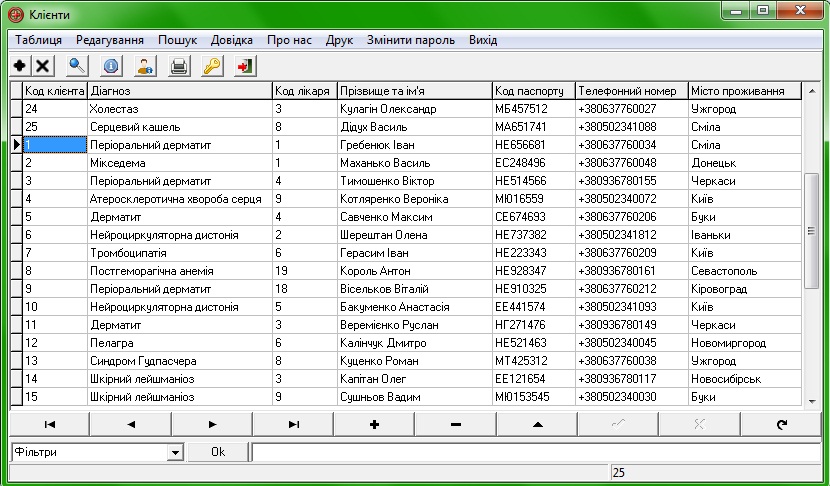Open help with the blue info icon
The width and height of the screenshot is (830, 486).
click(x=111, y=66)
